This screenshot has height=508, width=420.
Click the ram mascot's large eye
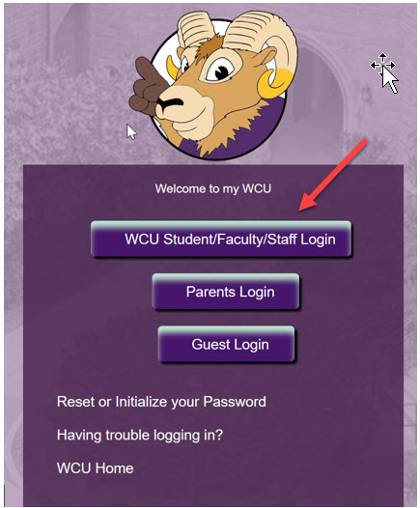click(221, 70)
